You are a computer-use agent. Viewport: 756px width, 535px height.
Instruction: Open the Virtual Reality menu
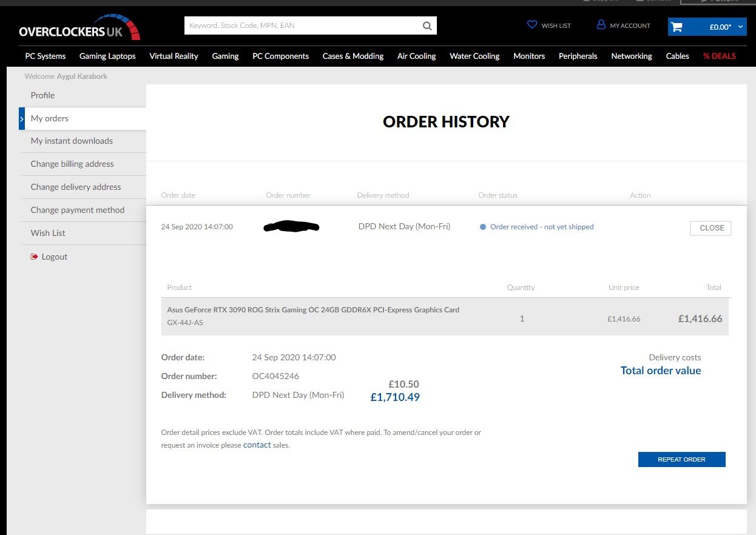click(x=174, y=56)
